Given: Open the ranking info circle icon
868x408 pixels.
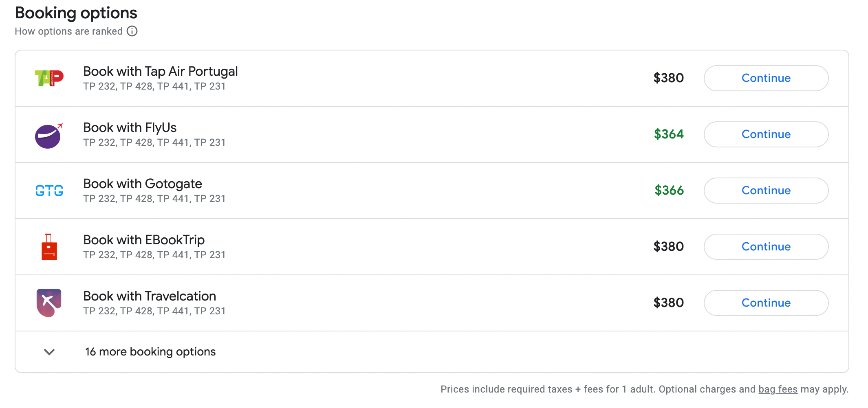Looking at the screenshot, I should pos(132,31).
